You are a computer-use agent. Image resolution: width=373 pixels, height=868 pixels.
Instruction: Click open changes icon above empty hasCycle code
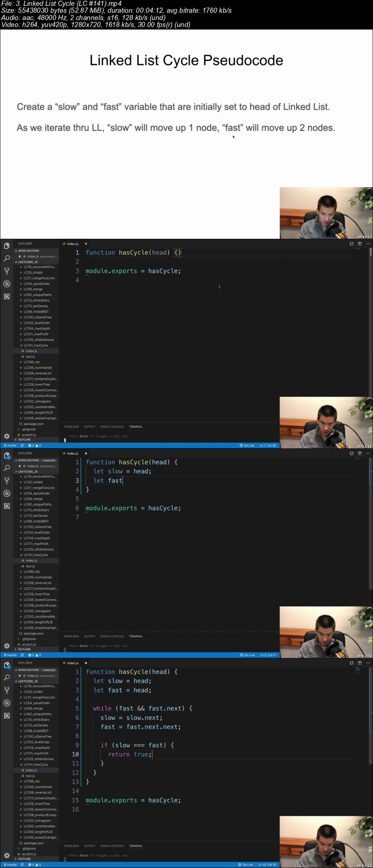pos(352,244)
